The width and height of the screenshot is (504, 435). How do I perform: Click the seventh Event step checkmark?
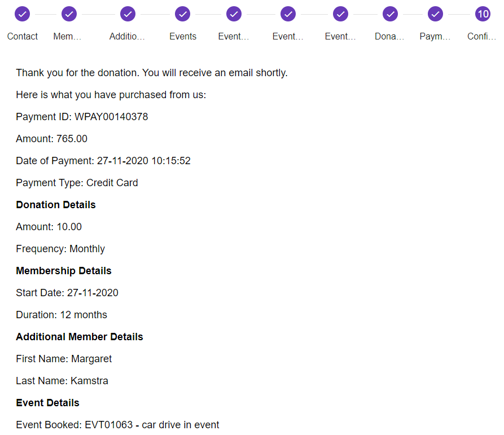click(x=340, y=14)
